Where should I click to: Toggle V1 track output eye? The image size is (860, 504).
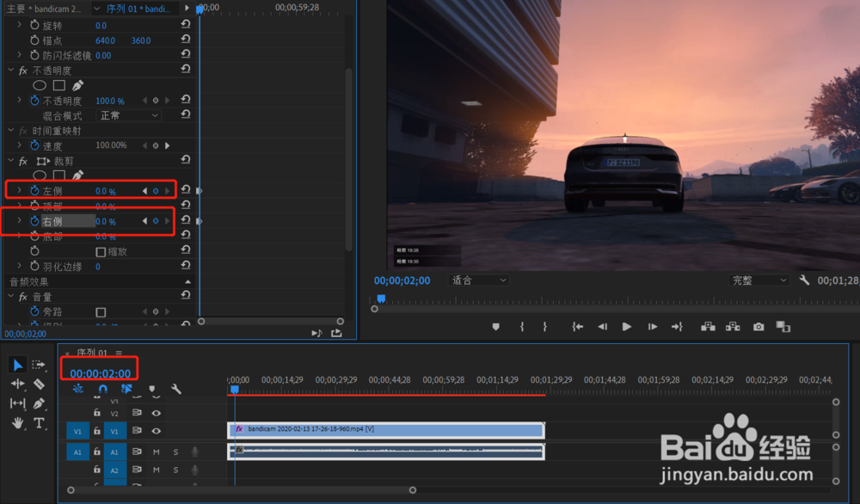coord(157,431)
